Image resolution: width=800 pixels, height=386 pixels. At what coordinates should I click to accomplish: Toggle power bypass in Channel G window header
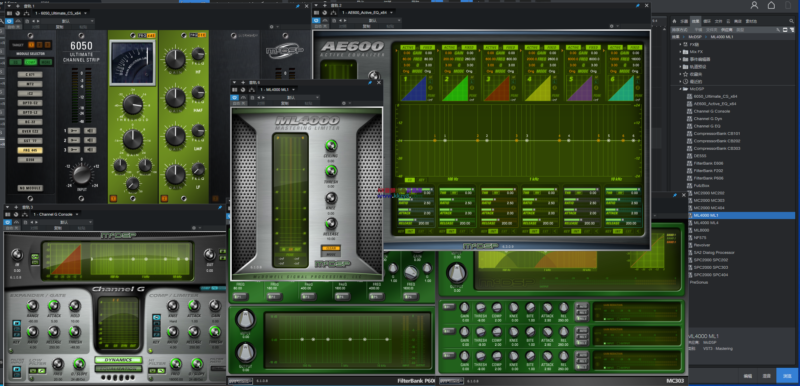click(9, 222)
